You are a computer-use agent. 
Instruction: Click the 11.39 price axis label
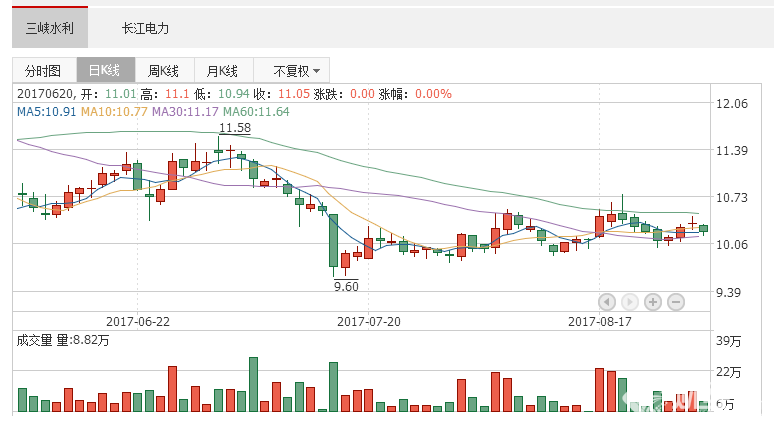tap(732, 150)
